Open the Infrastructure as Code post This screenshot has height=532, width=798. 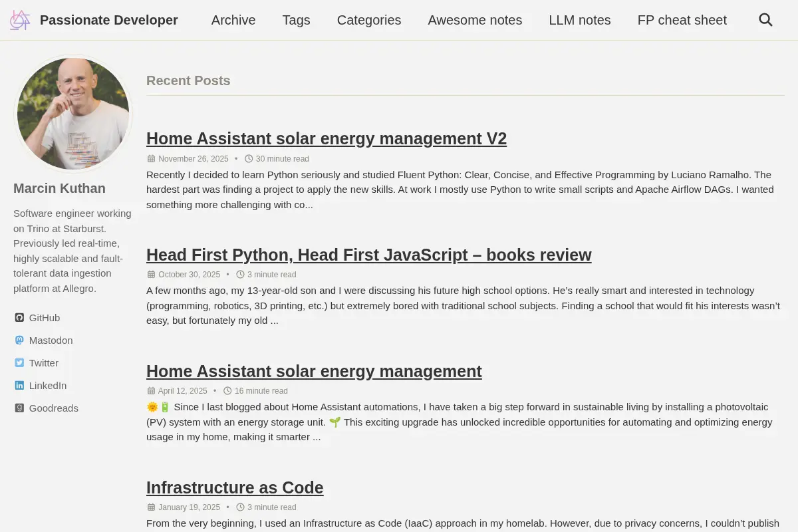click(x=235, y=487)
